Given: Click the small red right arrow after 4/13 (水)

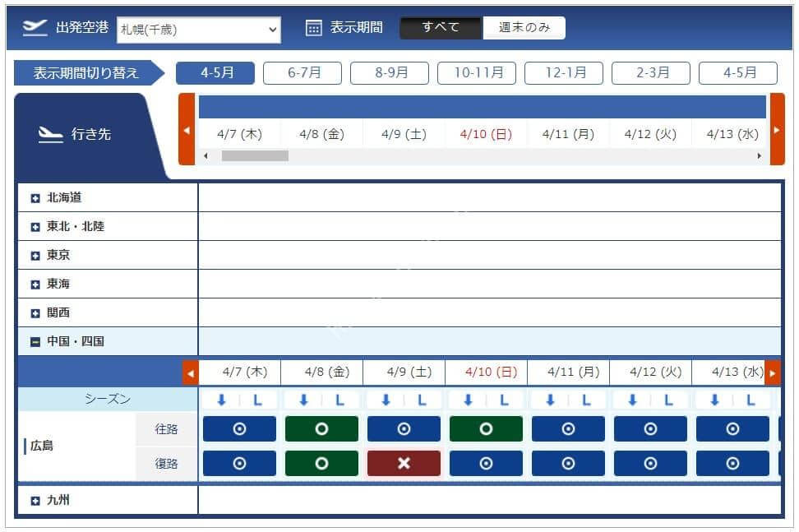Looking at the screenshot, I should (x=773, y=373).
